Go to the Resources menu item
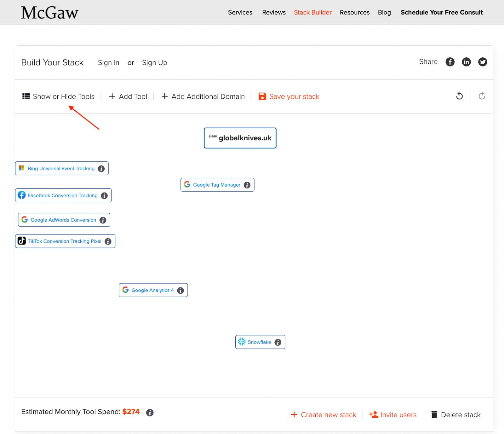The width and height of the screenshot is (504, 434). click(x=354, y=12)
